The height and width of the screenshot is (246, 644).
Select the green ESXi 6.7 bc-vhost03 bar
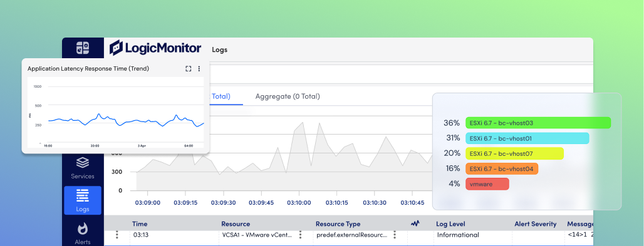pyautogui.click(x=538, y=123)
